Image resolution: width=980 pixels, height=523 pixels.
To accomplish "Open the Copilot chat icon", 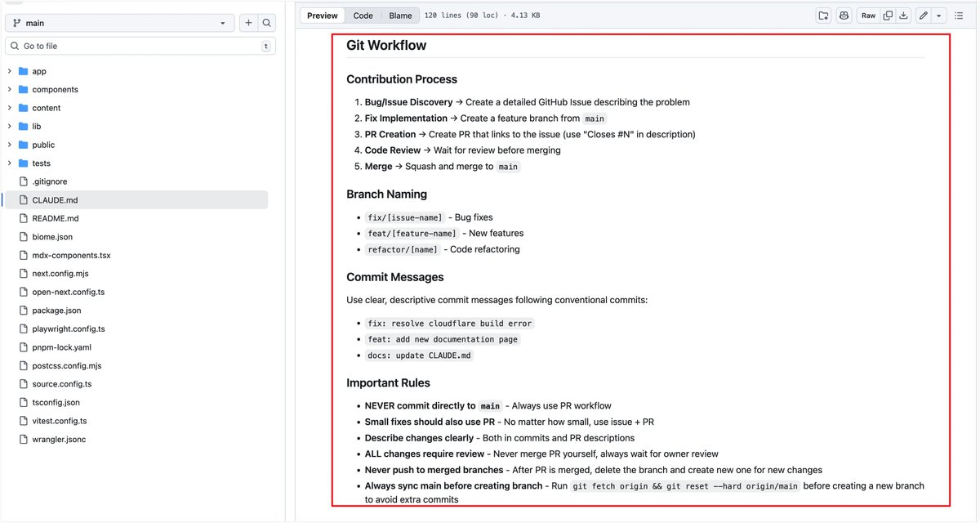I will click(x=844, y=16).
